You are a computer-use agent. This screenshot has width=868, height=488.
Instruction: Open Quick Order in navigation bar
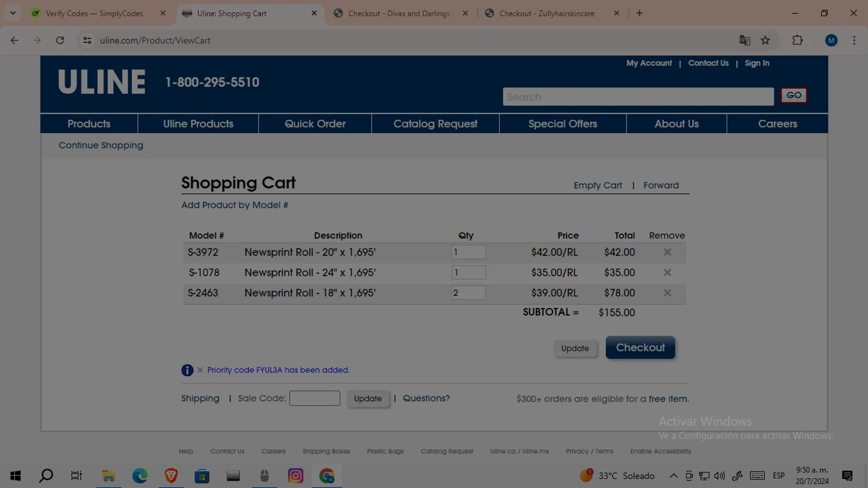tap(315, 124)
